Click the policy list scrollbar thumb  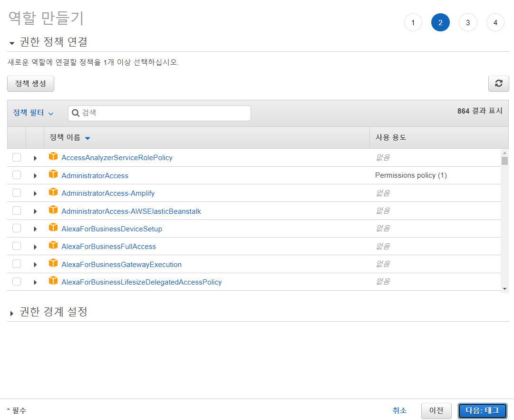[x=504, y=161]
